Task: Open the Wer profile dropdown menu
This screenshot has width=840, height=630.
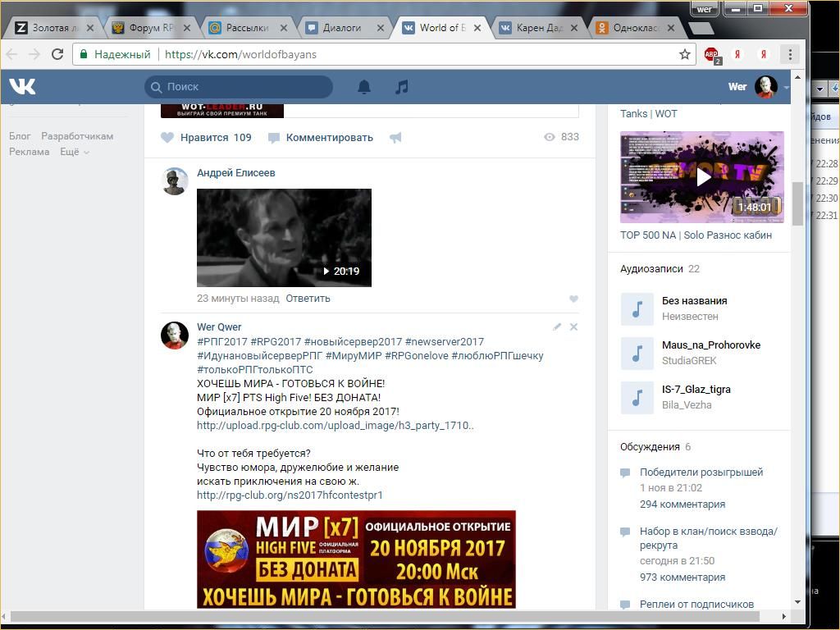Action: point(786,87)
